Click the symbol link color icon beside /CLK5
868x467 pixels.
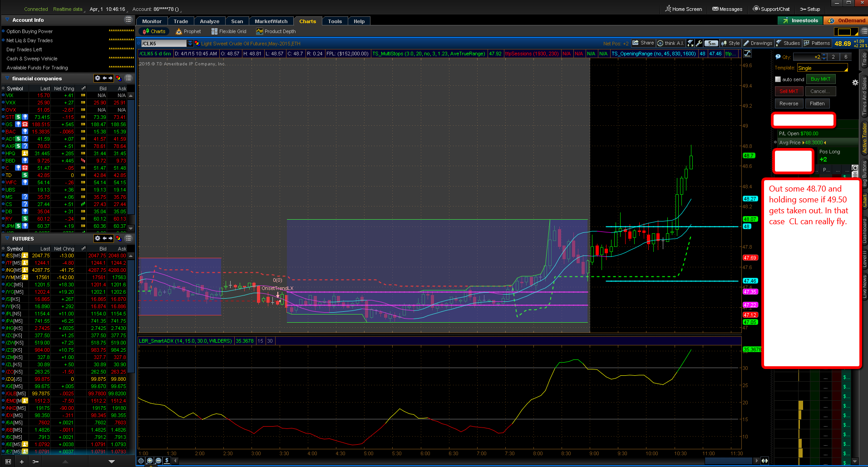(197, 44)
